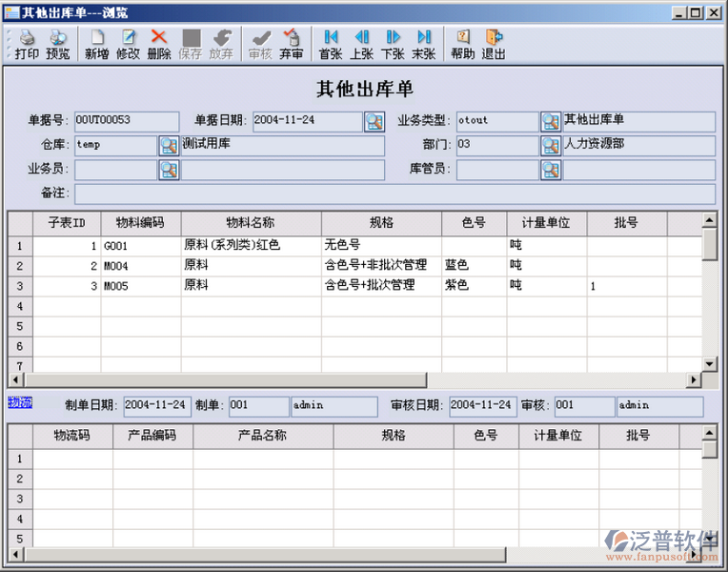The height and width of the screenshot is (572, 728).
Task: Click the 备注 remarks input field
Action: [x=394, y=194]
